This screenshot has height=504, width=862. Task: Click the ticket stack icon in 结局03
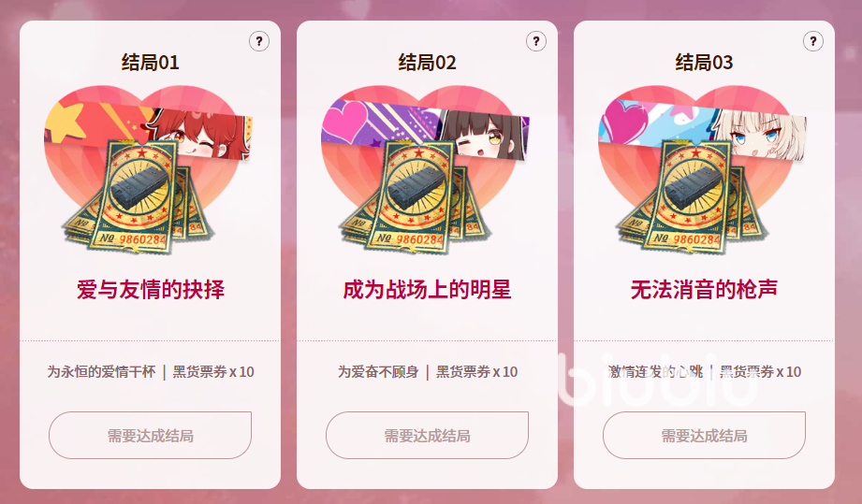(x=693, y=197)
